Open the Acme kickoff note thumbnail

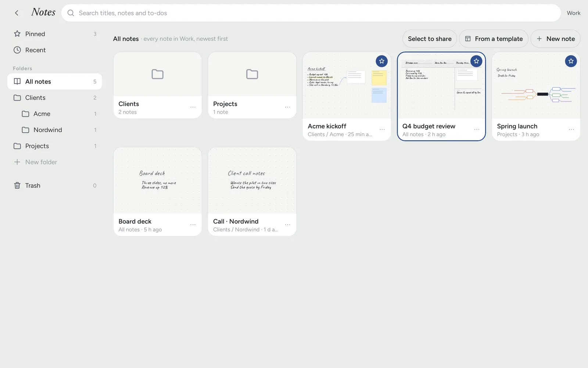(x=347, y=85)
